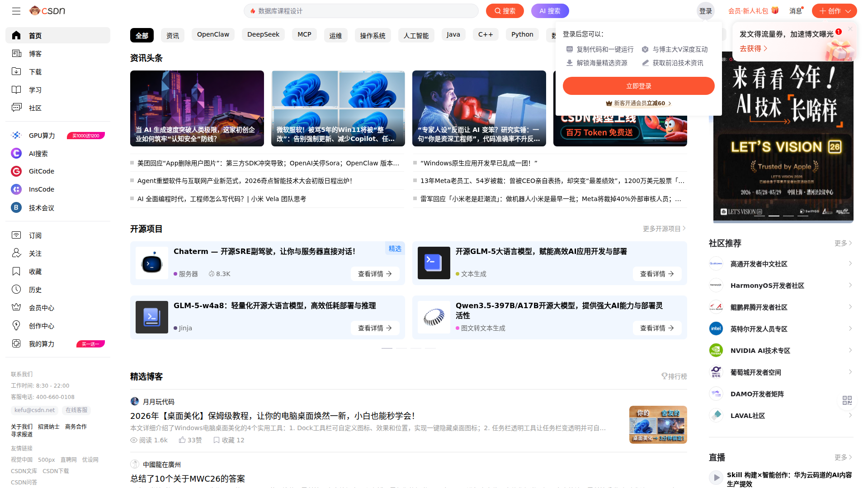
Task: Open the 历史 history icon
Action: 16,290
